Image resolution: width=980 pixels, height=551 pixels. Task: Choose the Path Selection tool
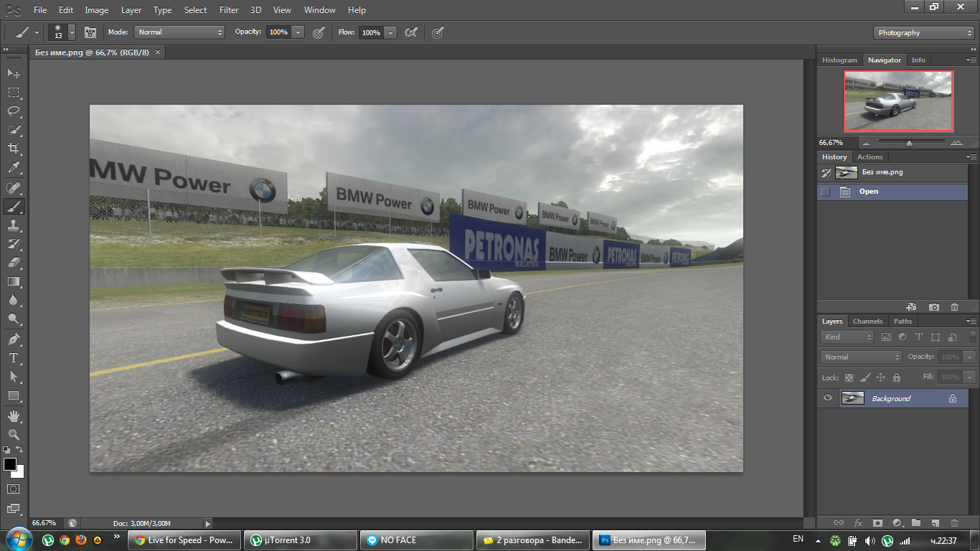[14, 376]
